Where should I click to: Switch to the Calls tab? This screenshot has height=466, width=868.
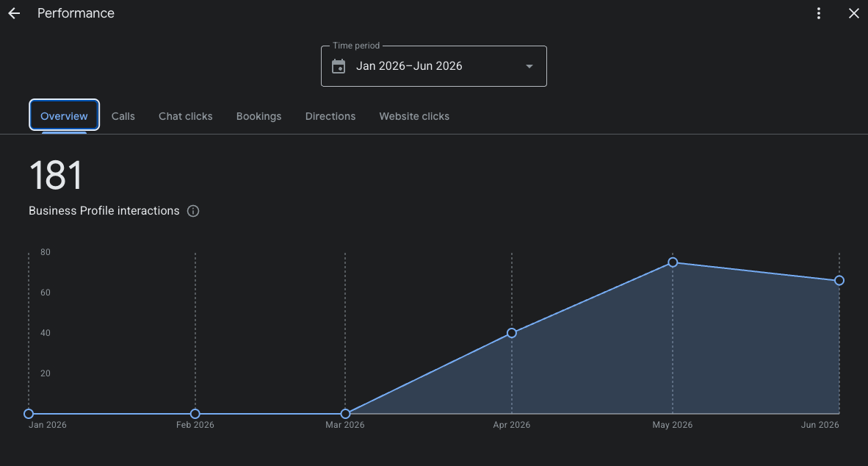(123, 116)
